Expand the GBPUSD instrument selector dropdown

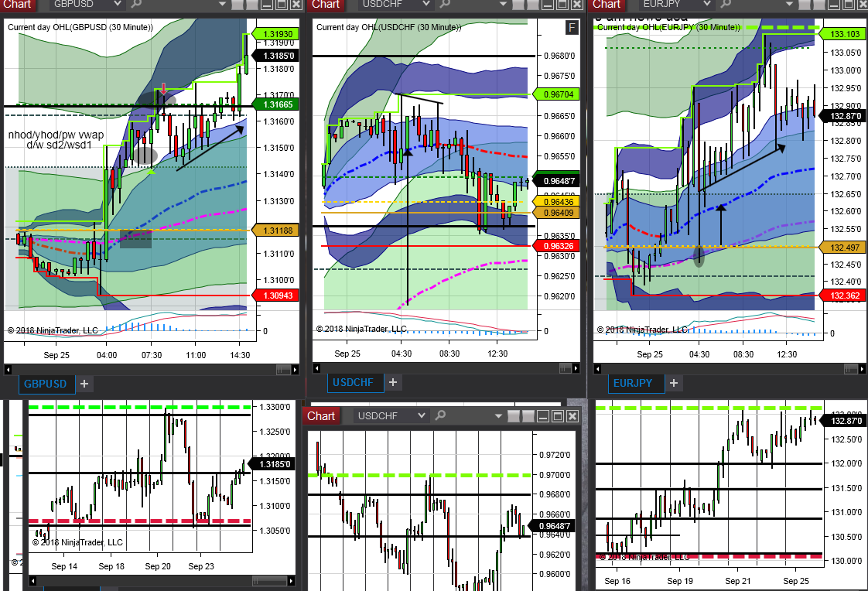click(x=117, y=4)
